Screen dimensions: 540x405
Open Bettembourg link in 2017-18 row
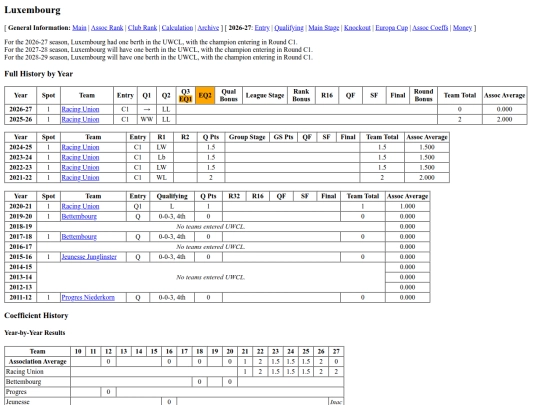[79, 237]
